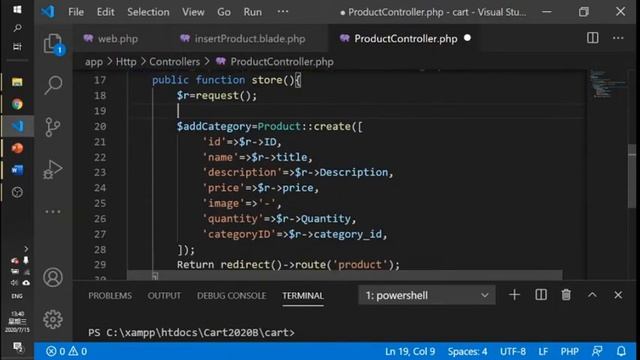
Task: Click line number 24 in the gutter
Action: 100,188
